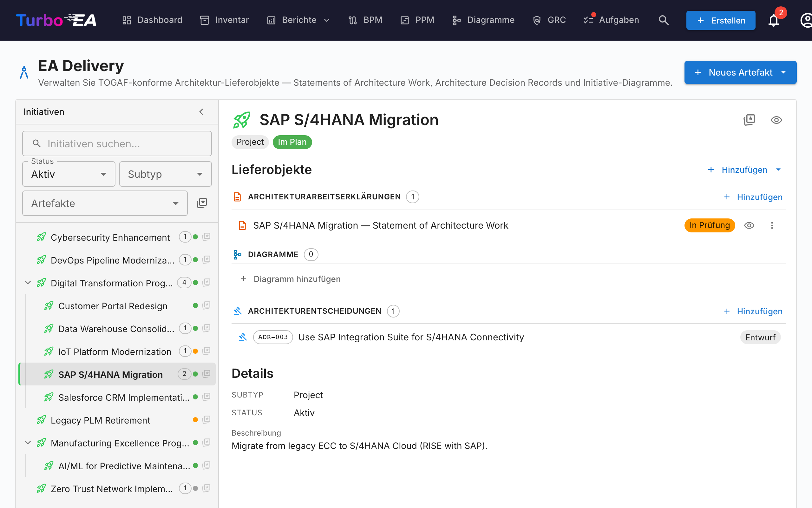Expand the Berichte menu

click(x=298, y=20)
